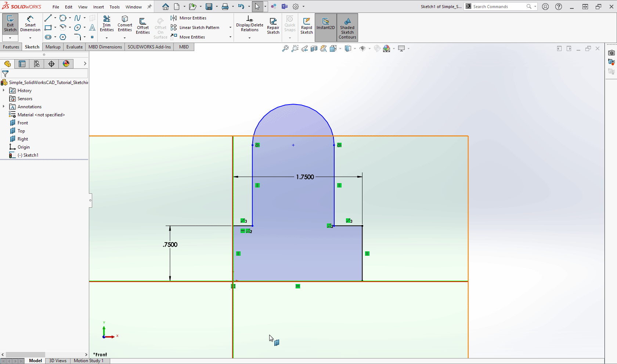Expand the Annotations tree item
This screenshot has width=617, height=364.
tap(4, 106)
